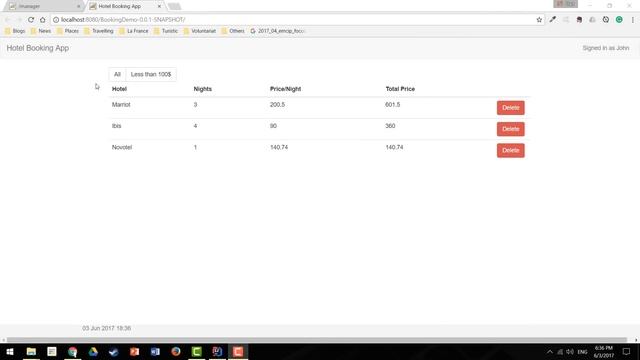This screenshot has width=640, height=360.
Task: Select the 601.5 total price cell
Action: coord(393,104)
